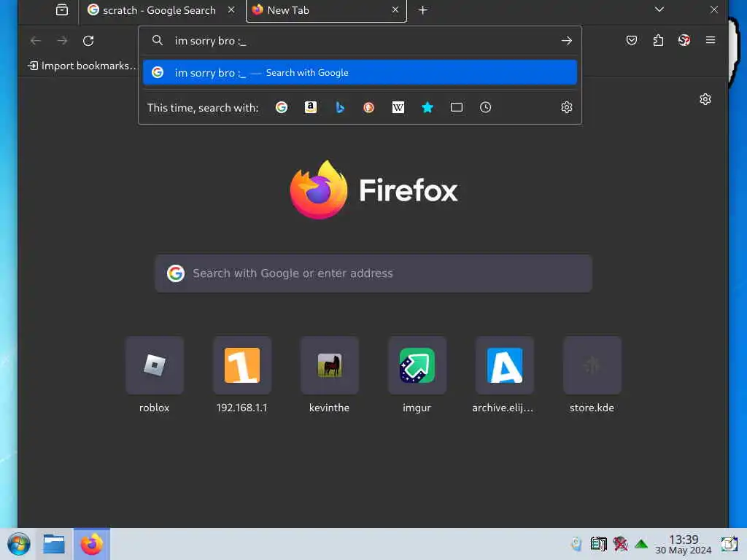The image size is (747, 560).
Task: Open the Extensions puzzle icon
Action: 658,41
